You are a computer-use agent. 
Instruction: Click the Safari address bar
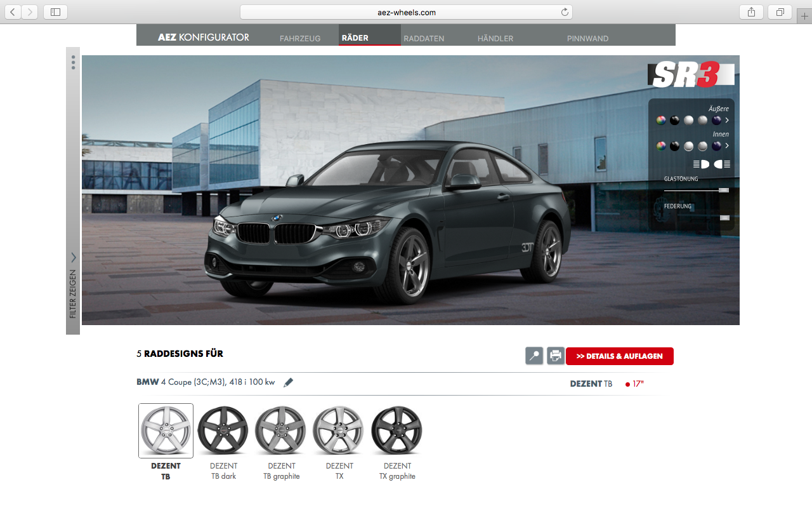tap(406, 12)
